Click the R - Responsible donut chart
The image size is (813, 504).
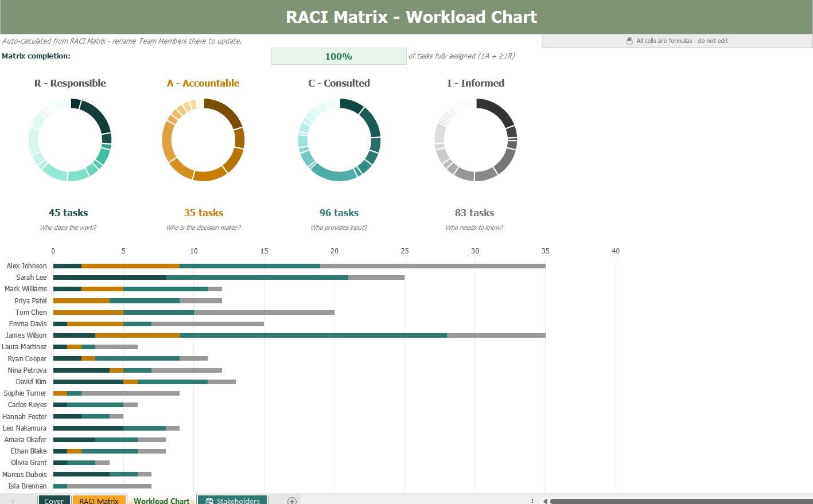(x=70, y=140)
